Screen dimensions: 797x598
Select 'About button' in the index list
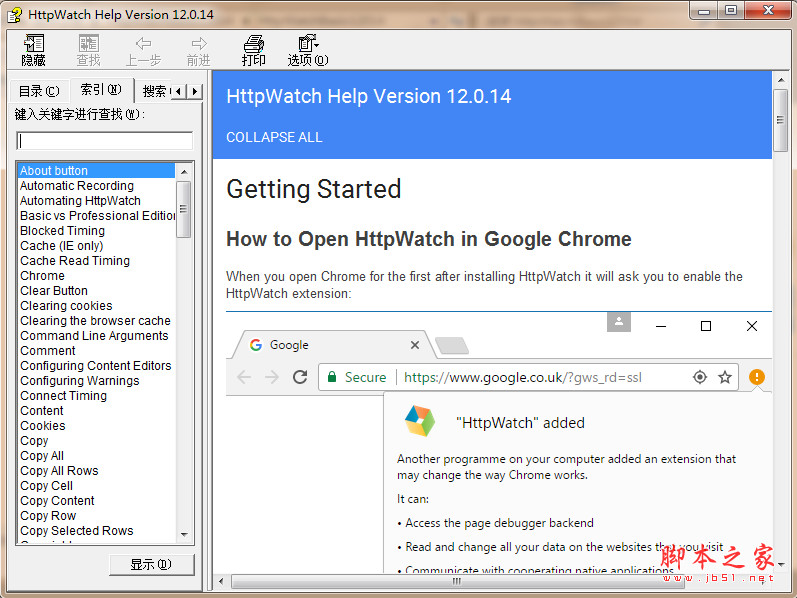[x=97, y=170]
